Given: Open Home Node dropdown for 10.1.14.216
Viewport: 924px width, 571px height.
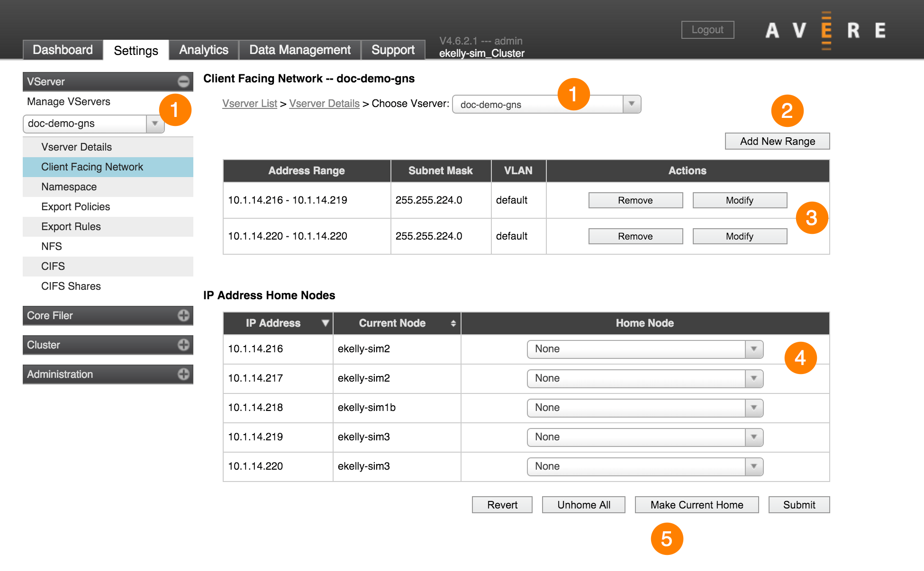Looking at the screenshot, I should click(x=753, y=349).
